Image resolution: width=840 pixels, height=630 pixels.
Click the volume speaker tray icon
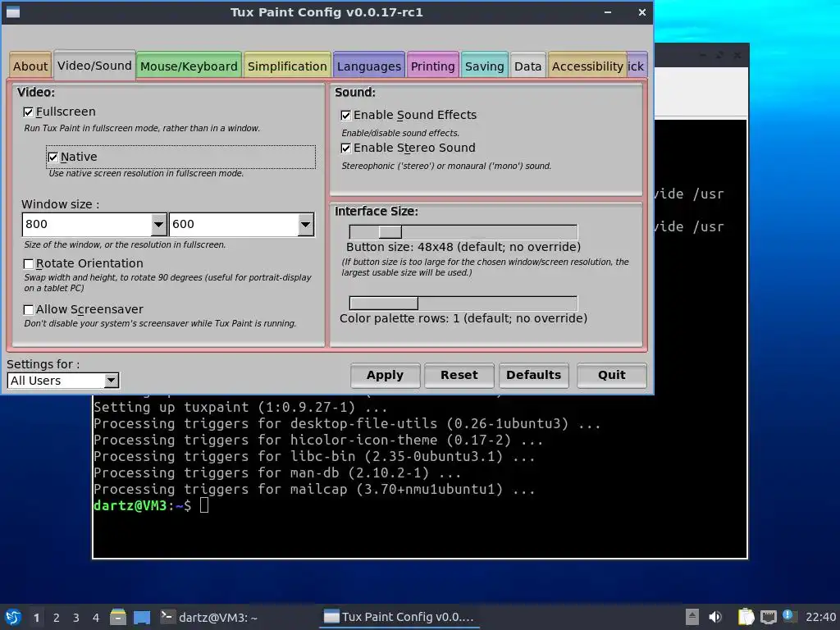pyautogui.click(x=715, y=617)
